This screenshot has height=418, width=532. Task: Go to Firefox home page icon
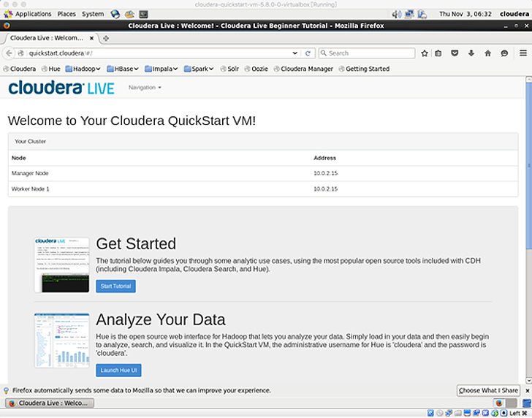pyautogui.click(x=488, y=53)
